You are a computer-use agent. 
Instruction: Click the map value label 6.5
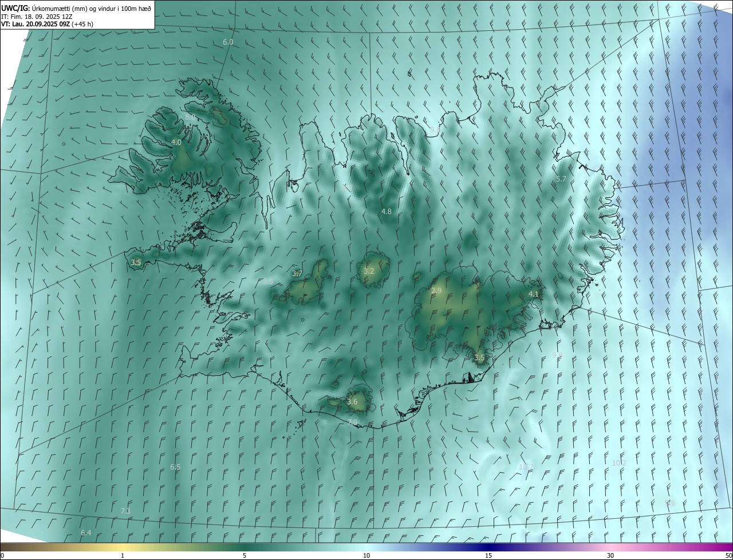[175, 467]
